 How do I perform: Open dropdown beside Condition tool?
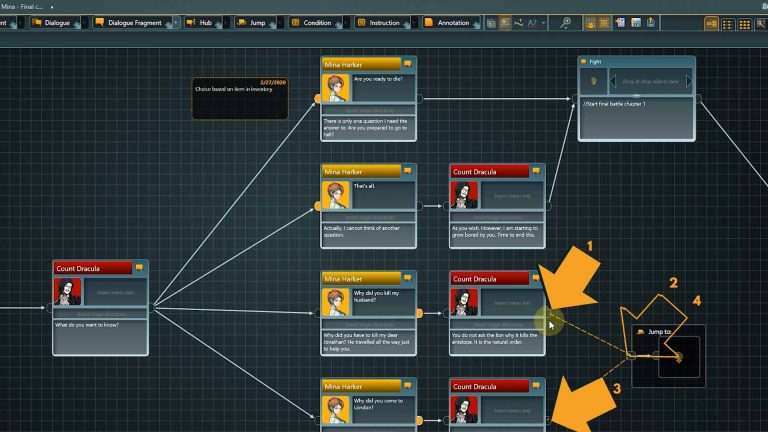pyautogui.click(x=346, y=23)
